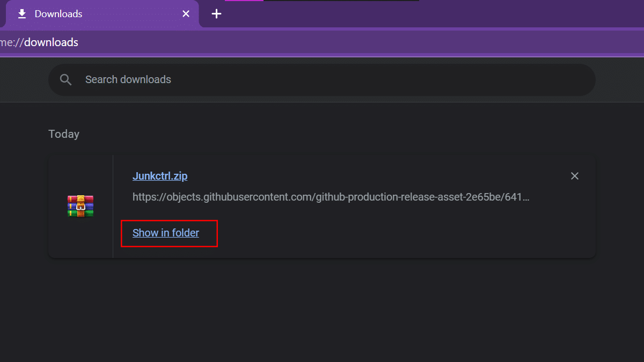Viewport: 644px width, 362px height.
Task: Click the download arrow icon in the tab
Action: [22, 14]
